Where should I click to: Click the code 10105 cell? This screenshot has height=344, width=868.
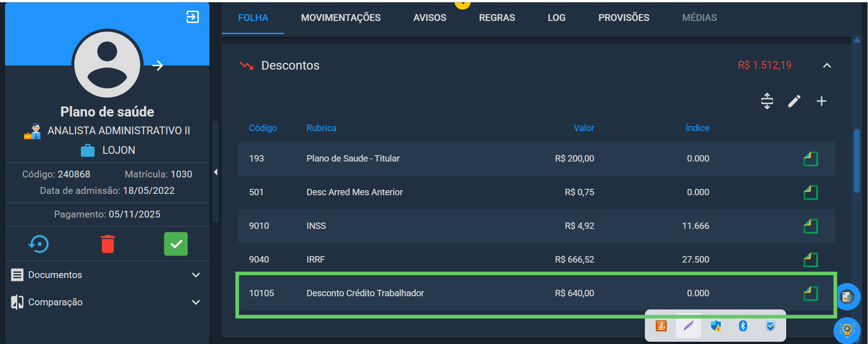coord(262,293)
